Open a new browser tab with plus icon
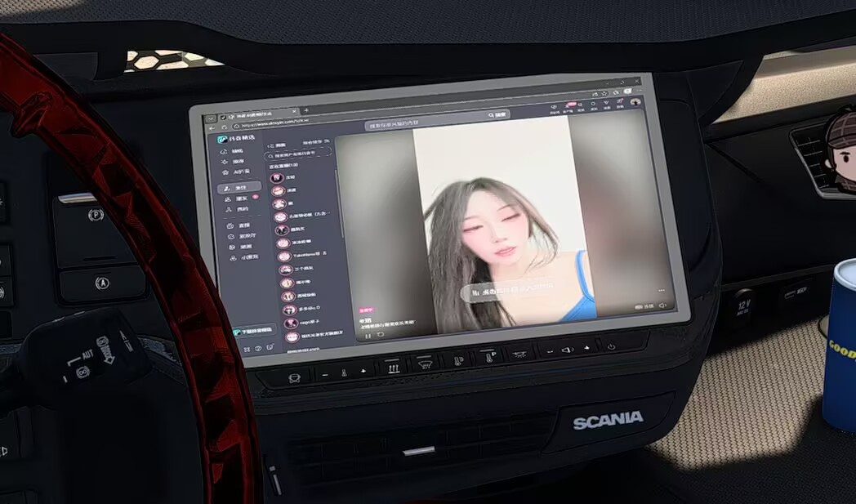 tap(306, 110)
